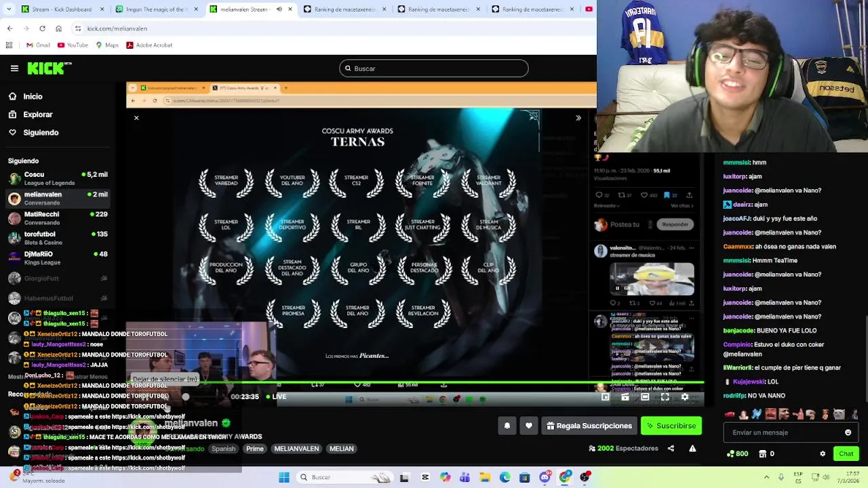Open video player settings gear

[x=684, y=397]
